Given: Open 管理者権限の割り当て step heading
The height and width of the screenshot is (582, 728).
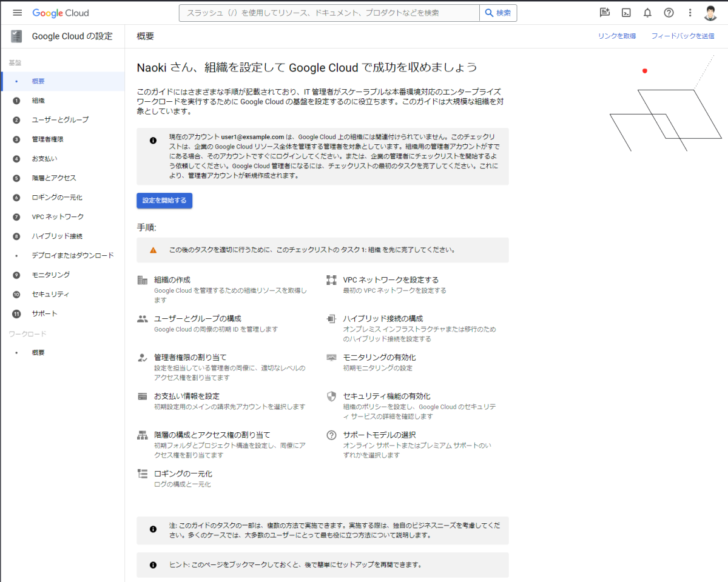Looking at the screenshot, I should (x=190, y=358).
